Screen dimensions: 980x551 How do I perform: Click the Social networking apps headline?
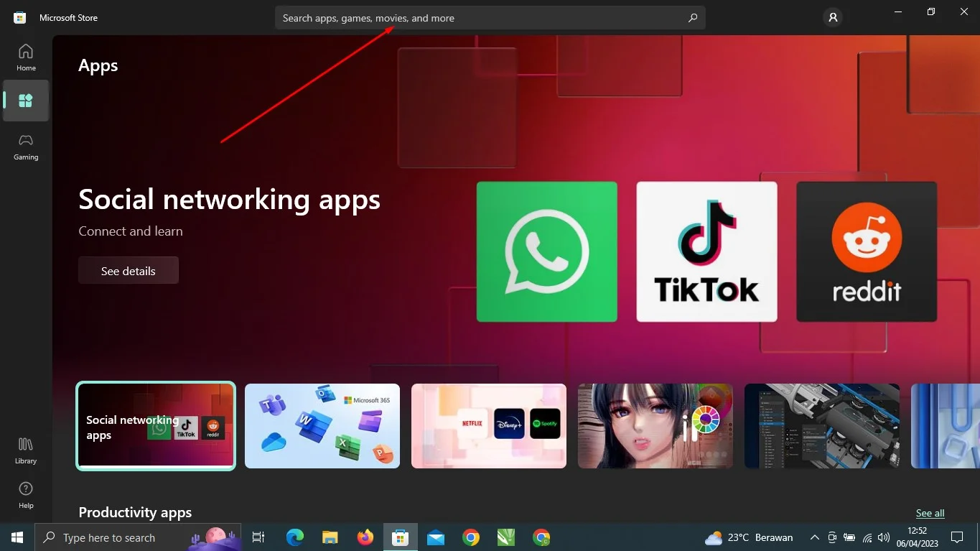230,199
